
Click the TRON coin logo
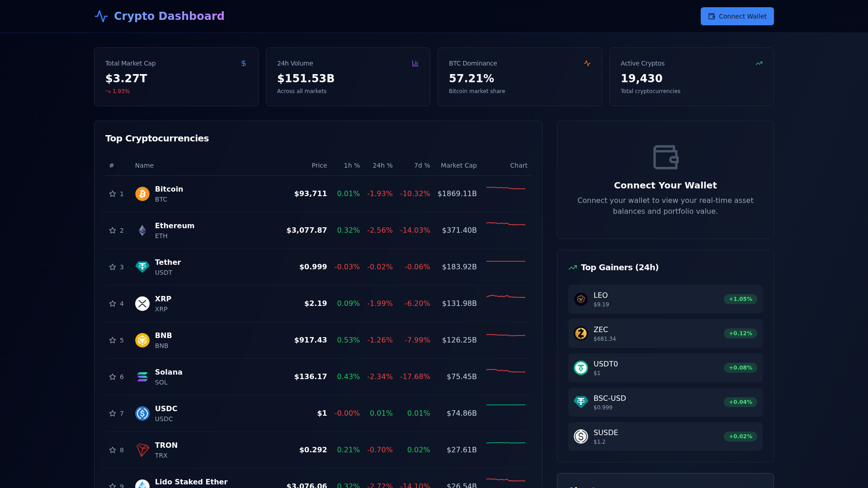pyautogui.click(x=142, y=450)
